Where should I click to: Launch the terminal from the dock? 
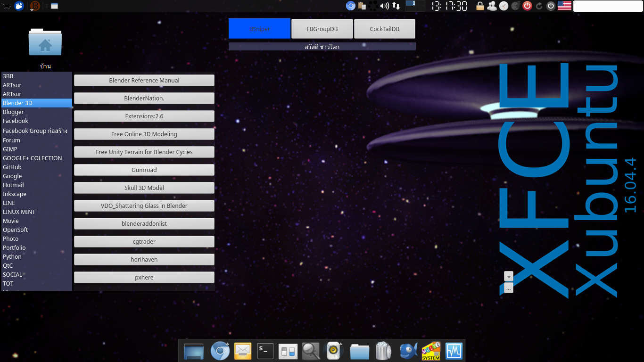pyautogui.click(x=265, y=351)
